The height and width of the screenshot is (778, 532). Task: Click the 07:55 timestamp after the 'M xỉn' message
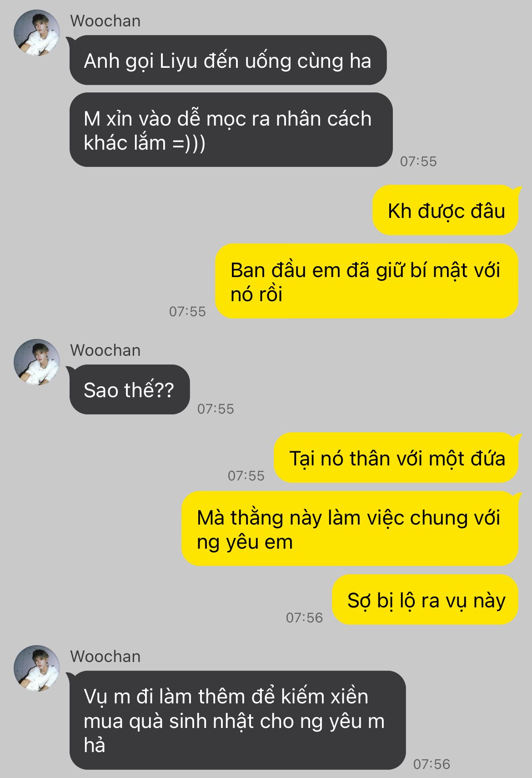pyautogui.click(x=418, y=161)
